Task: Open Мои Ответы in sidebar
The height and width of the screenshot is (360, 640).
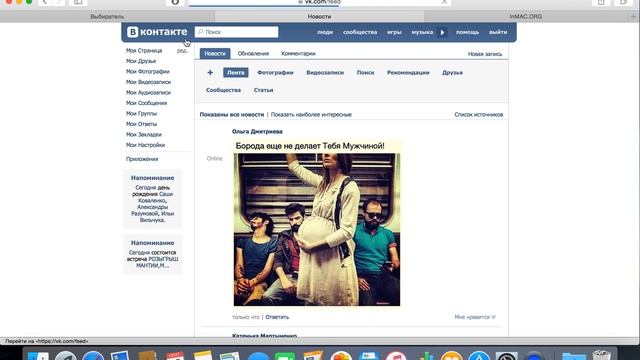Action: (141, 124)
